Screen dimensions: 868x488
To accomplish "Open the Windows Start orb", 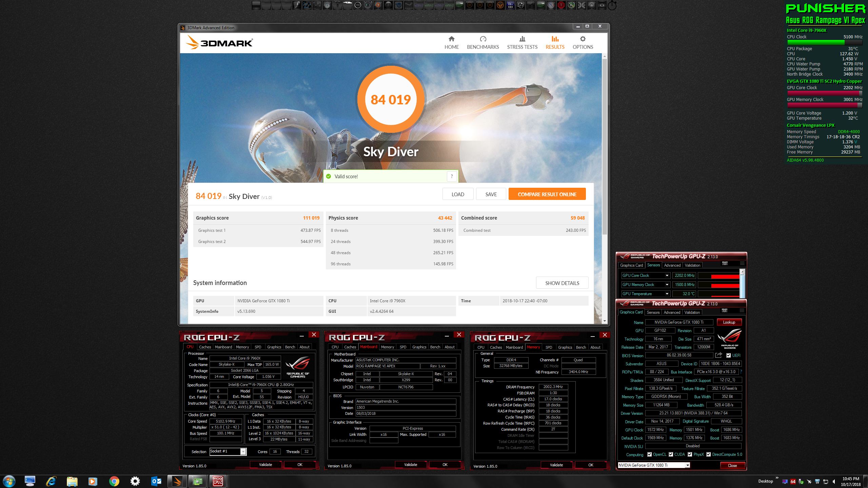I will point(8,481).
